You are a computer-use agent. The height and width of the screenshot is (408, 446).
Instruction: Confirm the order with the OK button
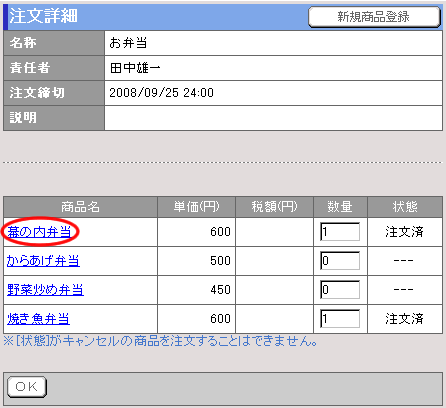click(x=27, y=387)
